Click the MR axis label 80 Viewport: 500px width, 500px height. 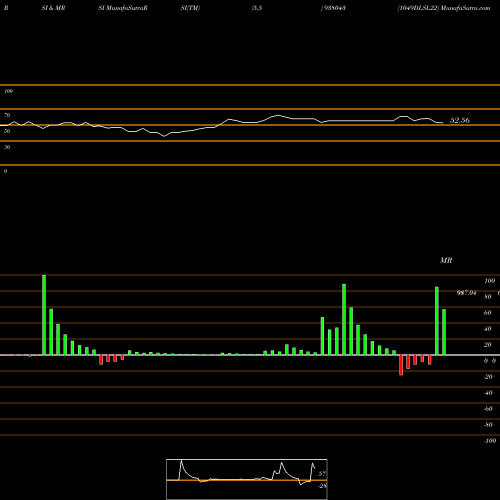pos(488,297)
